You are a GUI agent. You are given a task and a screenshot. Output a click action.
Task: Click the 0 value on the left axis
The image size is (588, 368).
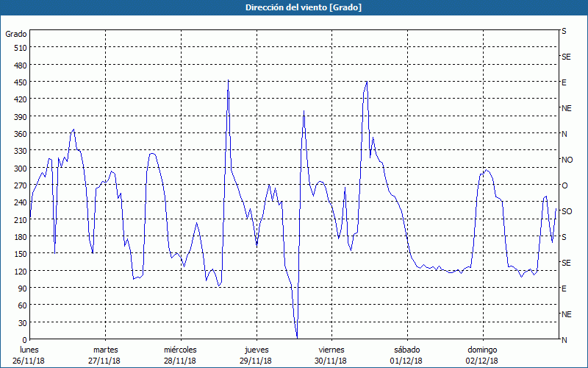(25, 340)
